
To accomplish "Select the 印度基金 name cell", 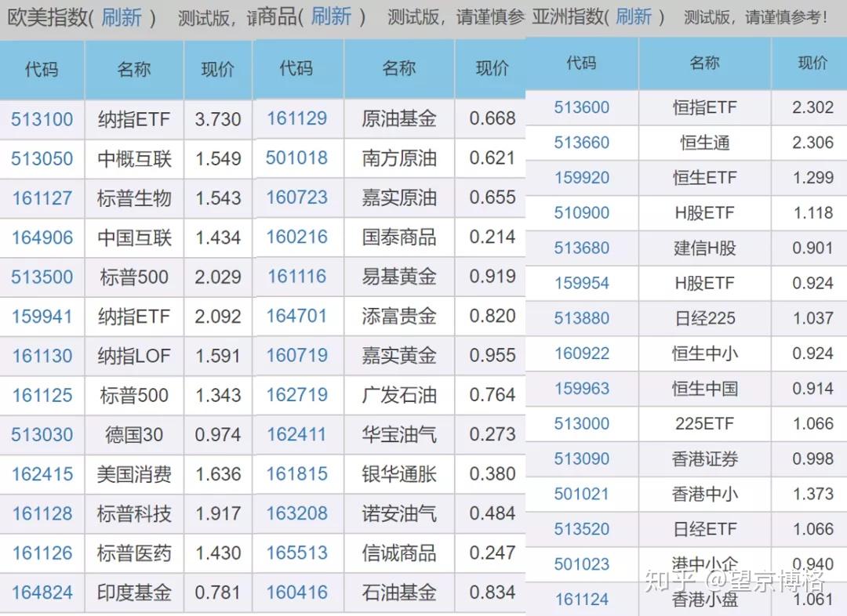I will click(x=135, y=592).
